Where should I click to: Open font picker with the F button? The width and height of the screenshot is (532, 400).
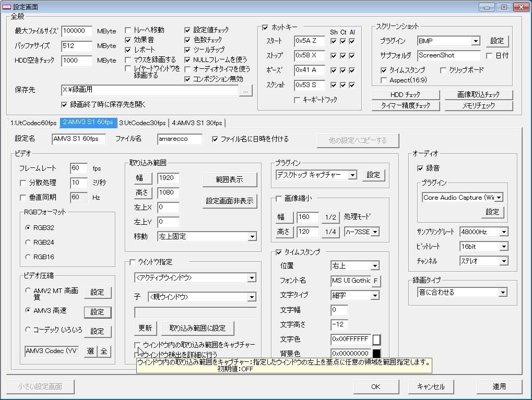click(x=375, y=281)
